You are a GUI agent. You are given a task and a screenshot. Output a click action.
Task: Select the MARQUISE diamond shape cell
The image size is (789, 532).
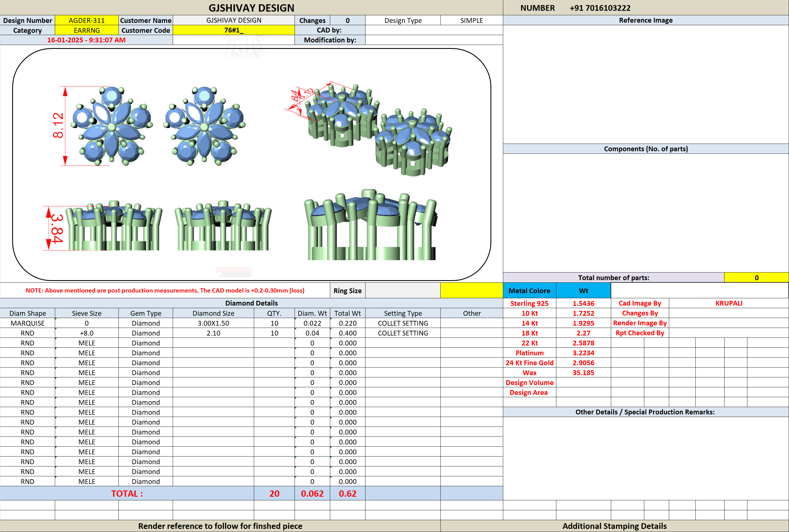(27, 323)
